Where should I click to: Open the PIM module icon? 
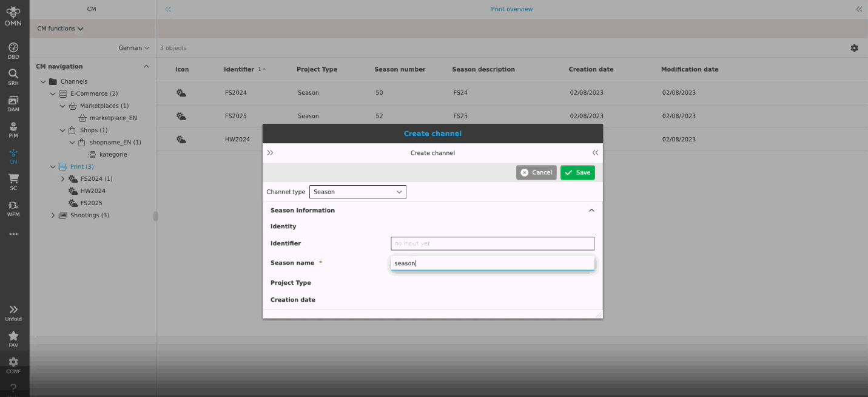(x=13, y=129)
